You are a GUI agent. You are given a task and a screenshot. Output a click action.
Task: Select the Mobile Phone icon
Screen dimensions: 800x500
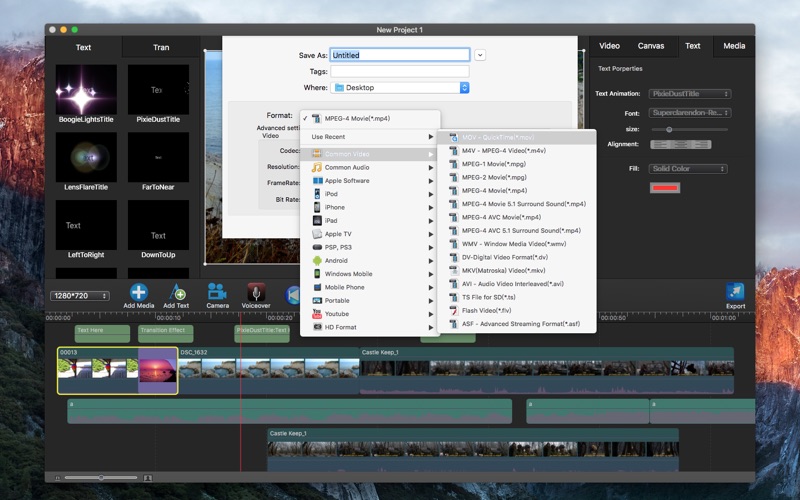point(317,287)
